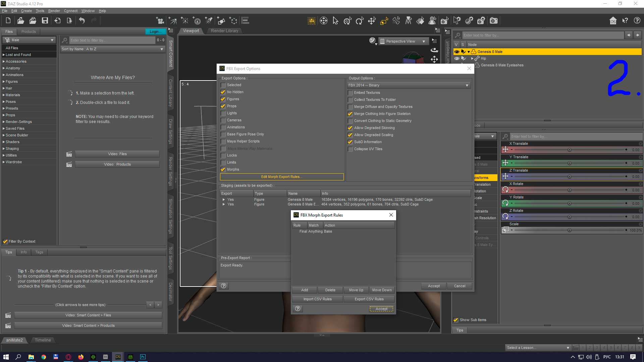644x362 pixels.
Task: Click the What's This help pointer icon
Action: click(625, 21)
